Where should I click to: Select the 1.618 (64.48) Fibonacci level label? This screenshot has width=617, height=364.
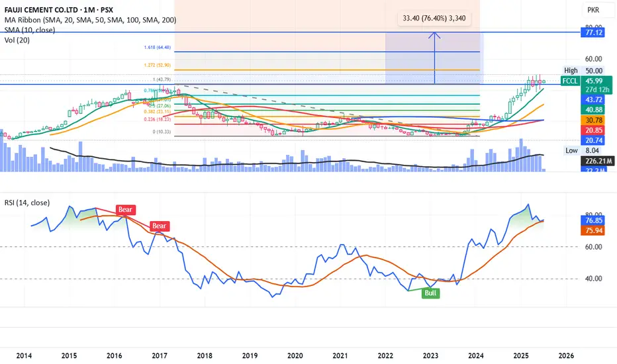point(158,47)
